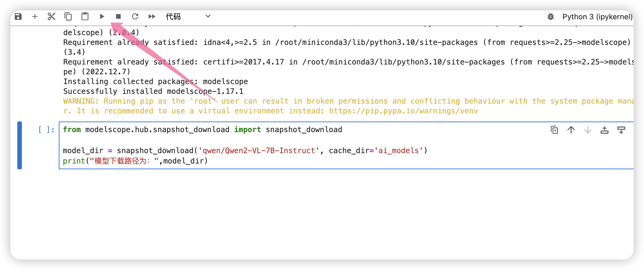Insert a cell below the active cell

(621, 130)
